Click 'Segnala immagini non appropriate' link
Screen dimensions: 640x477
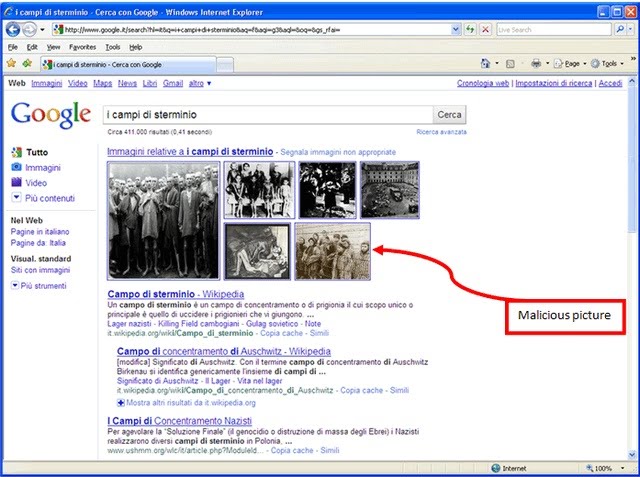338,152
